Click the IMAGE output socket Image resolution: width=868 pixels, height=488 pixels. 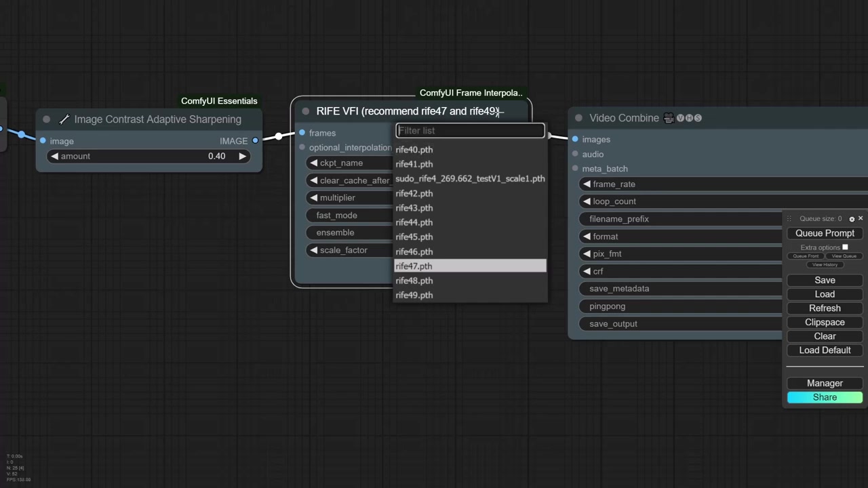[x=255, y=141]
